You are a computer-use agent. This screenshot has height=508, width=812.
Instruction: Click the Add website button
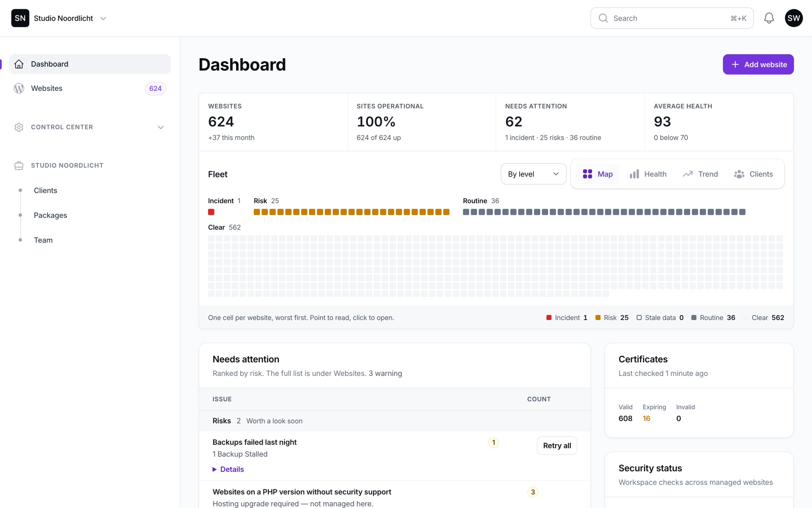(x=758, y=64)
